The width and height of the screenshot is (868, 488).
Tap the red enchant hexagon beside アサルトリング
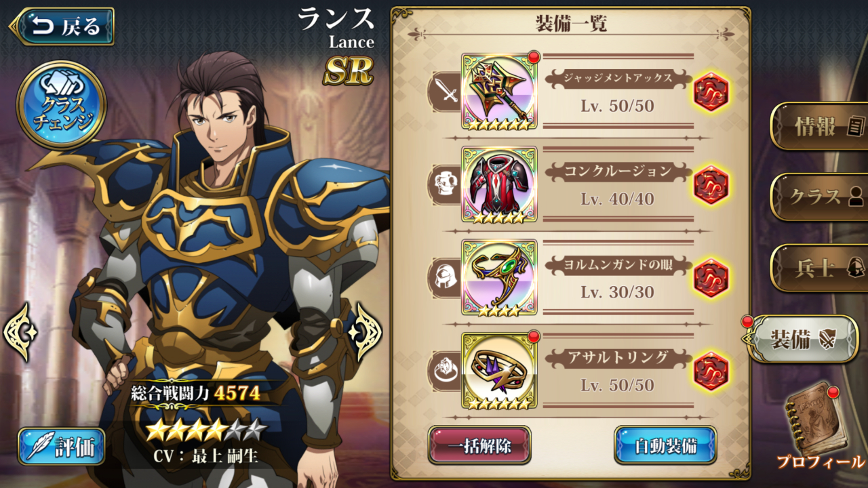pyautogui.click(x=711, y=371)
